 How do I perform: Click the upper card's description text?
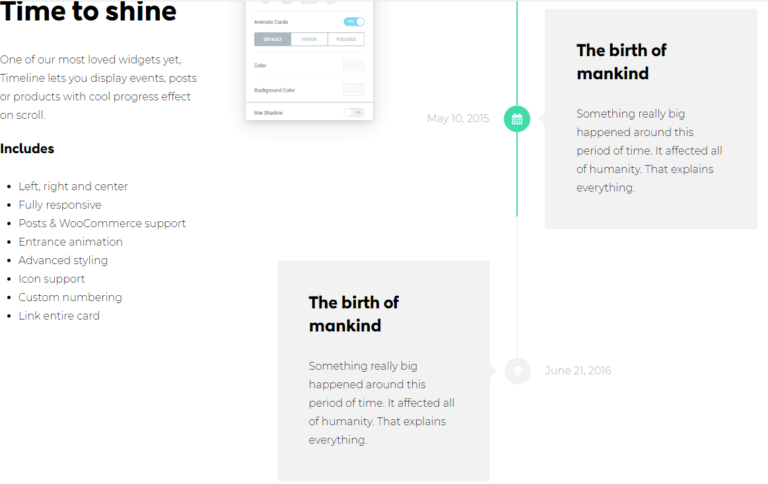[649, 151]
